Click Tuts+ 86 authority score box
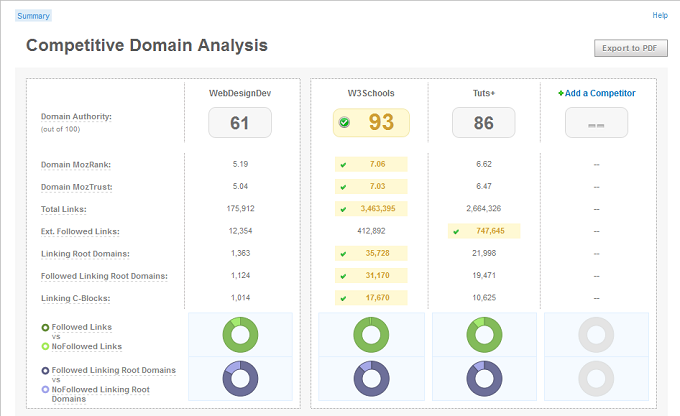 (484, 123)
